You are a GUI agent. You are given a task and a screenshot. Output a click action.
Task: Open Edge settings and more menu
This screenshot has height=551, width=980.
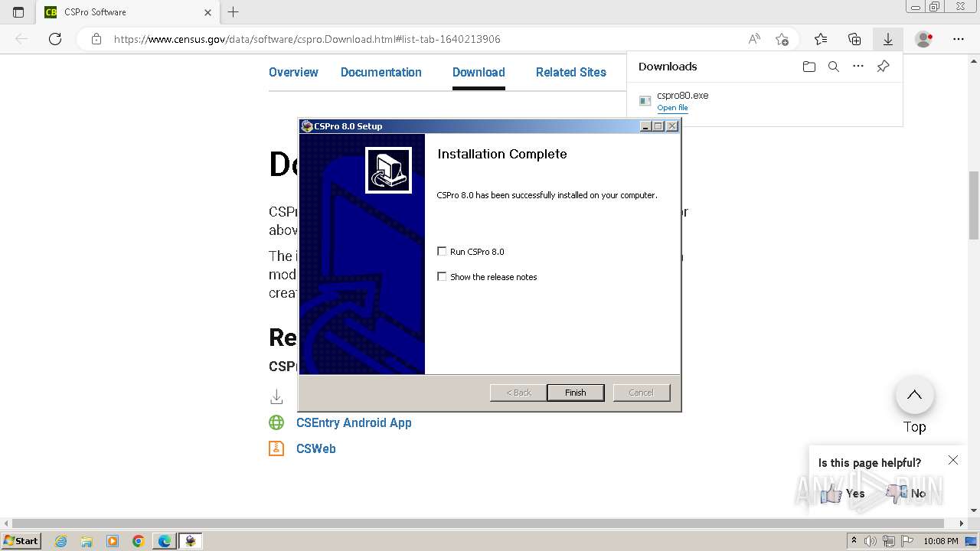(958, 39)
